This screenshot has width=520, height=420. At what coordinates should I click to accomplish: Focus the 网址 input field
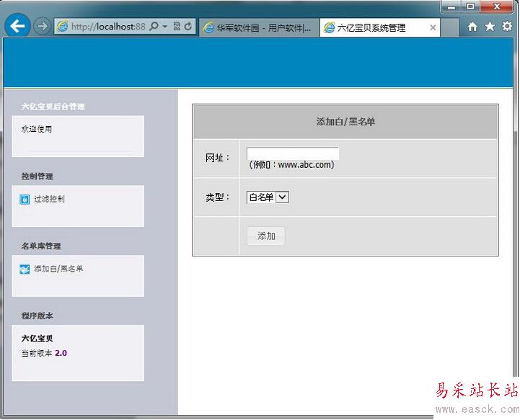click(293, 154)
